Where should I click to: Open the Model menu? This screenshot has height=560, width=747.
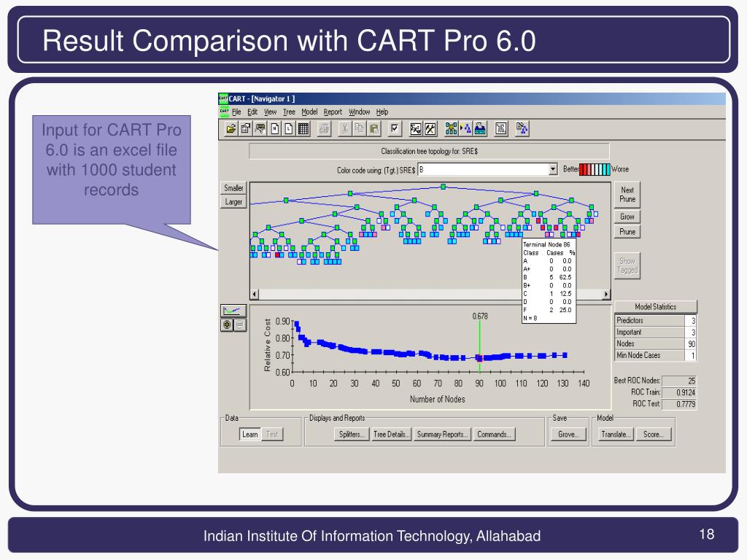click(309, 112)
